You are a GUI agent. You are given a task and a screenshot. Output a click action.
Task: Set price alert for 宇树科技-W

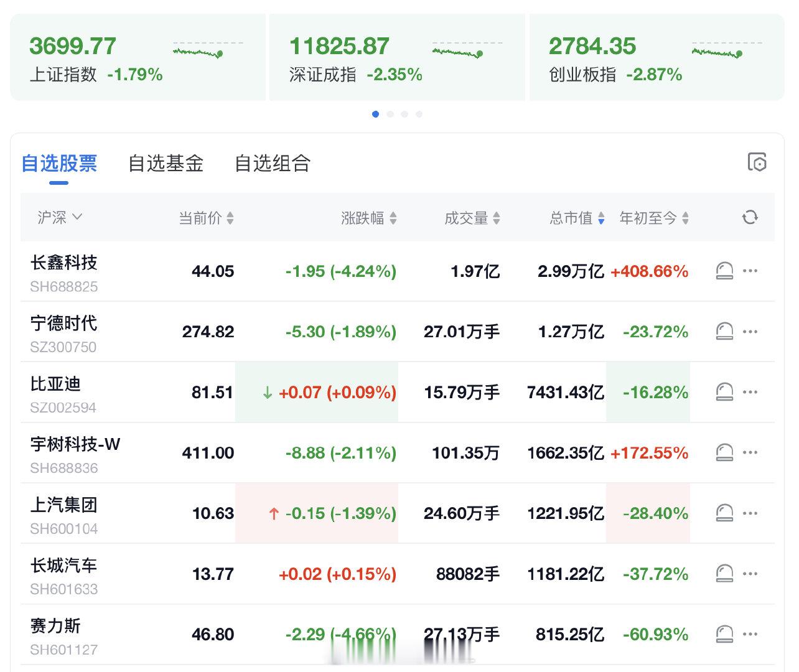[724, 452]
